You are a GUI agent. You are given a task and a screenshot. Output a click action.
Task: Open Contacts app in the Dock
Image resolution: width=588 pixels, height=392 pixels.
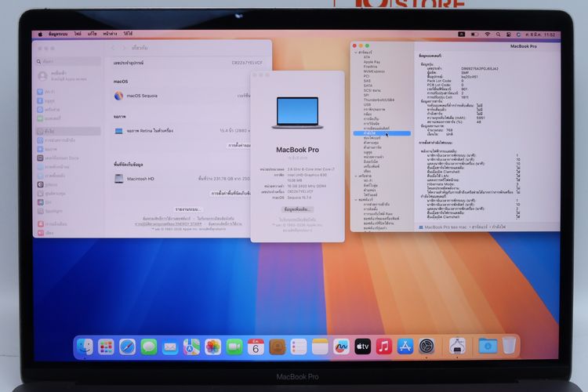click(x=277, y=347)
